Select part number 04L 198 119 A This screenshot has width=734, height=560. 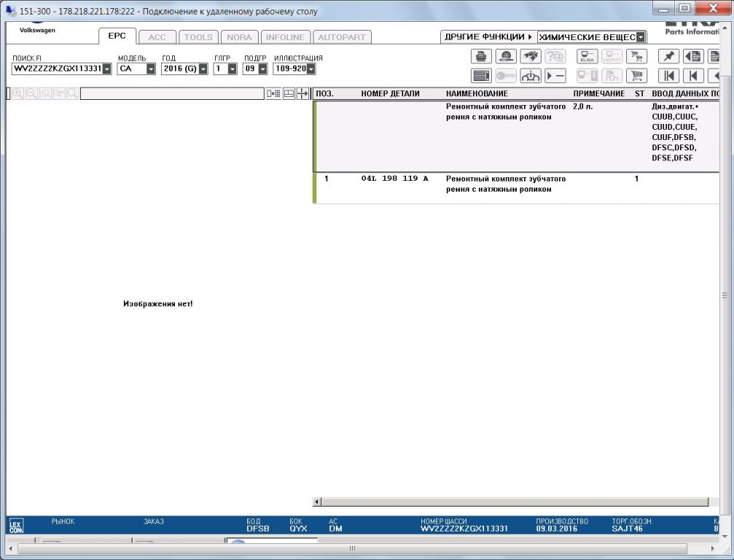pos(394,179)
